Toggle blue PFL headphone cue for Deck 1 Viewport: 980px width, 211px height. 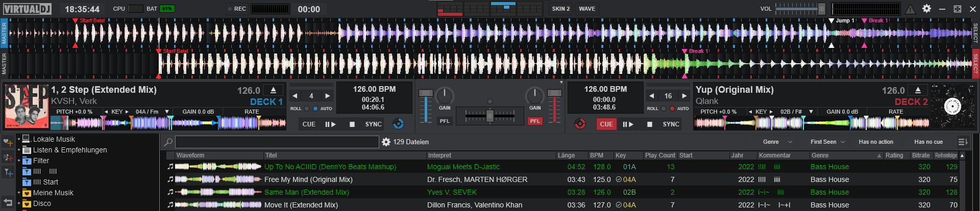[445, 121]
